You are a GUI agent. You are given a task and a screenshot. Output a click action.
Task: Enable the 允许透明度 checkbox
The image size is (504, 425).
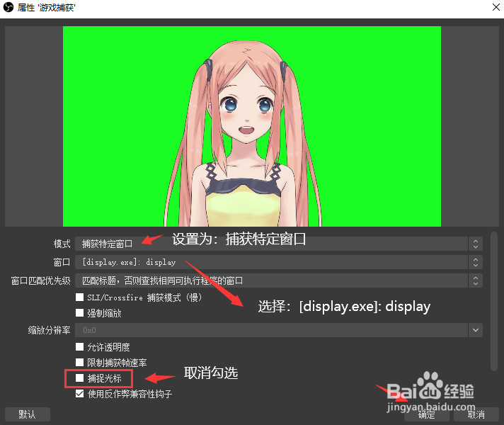click(79, 347)
